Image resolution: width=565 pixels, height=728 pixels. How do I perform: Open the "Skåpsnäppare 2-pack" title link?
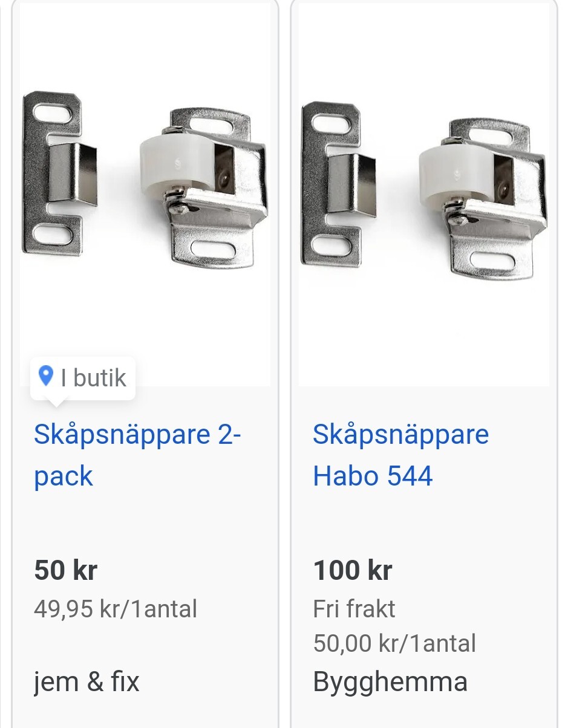click(138, 455)
